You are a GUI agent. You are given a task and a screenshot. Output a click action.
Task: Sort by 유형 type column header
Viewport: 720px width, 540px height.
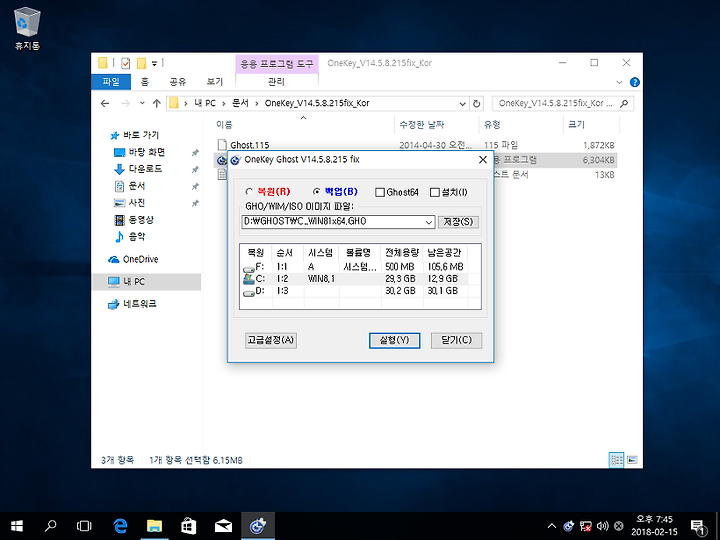coord(492,125)
